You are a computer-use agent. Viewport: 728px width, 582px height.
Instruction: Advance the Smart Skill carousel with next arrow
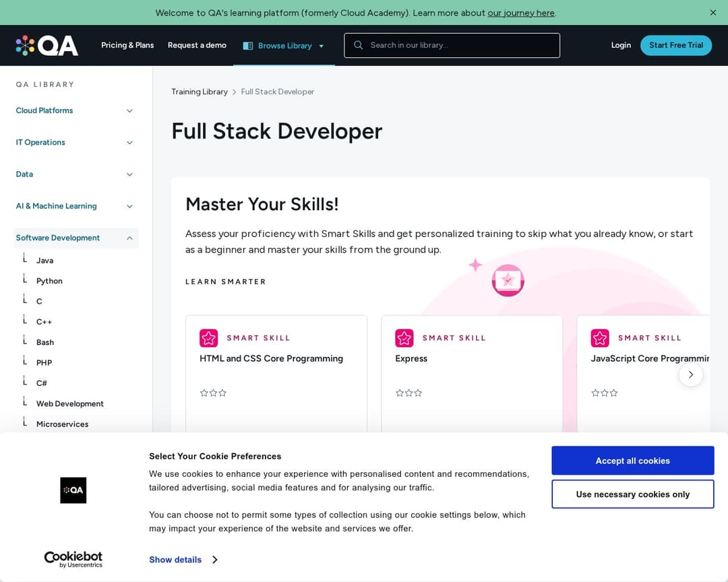click(x=691, y=375)
